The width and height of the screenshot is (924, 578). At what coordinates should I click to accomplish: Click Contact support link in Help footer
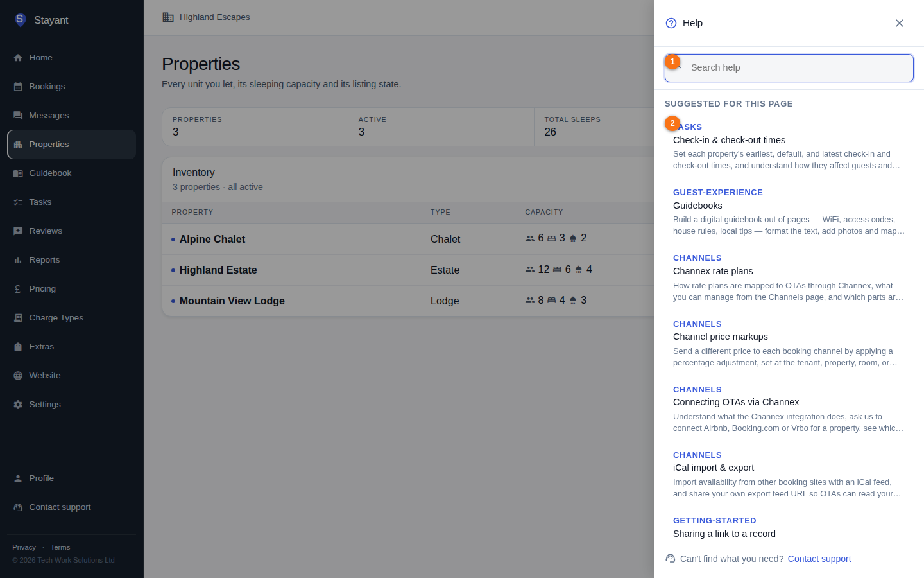819,559
